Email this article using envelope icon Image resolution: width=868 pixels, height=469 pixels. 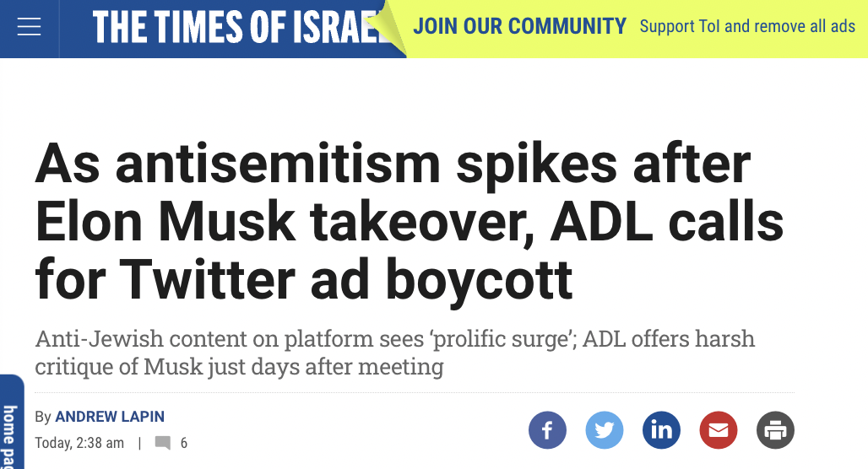tap(718, 430)
